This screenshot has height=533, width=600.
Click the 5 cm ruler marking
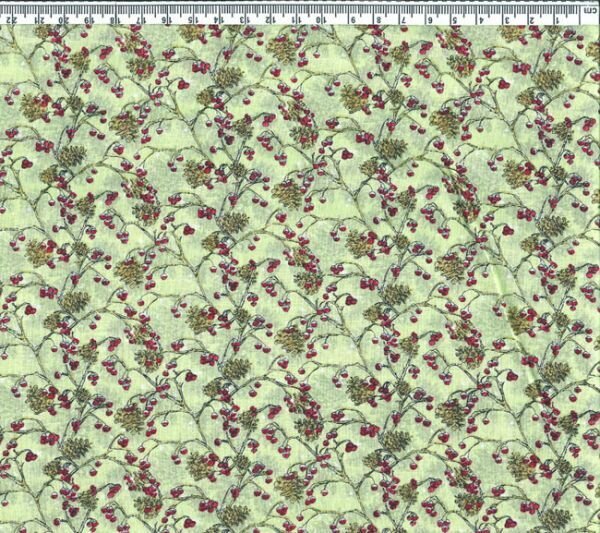click(456, 18)
